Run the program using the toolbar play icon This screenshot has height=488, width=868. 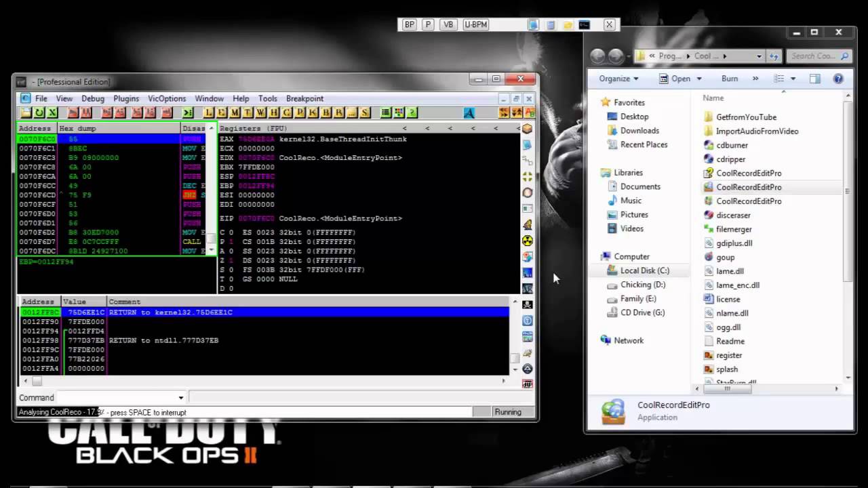(x=71, y=113)
